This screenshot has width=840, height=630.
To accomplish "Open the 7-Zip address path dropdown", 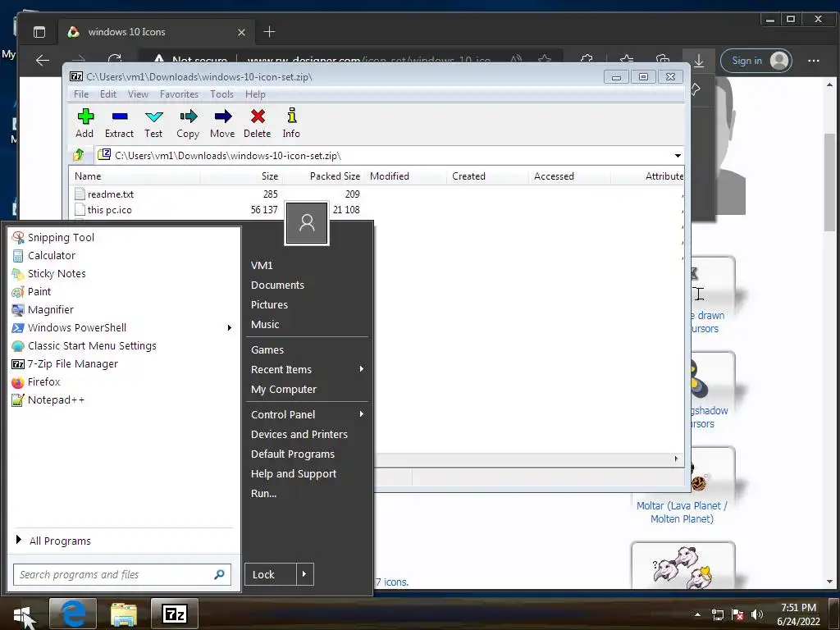I will pos(678,156).
